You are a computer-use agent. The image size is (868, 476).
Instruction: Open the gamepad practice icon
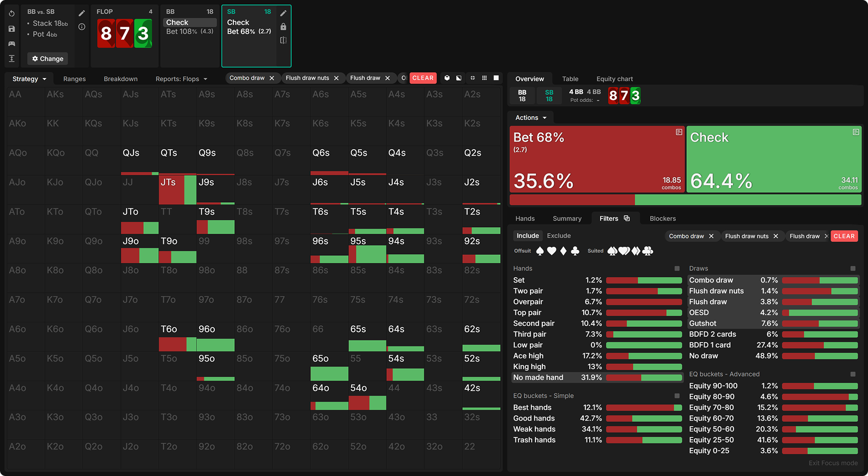pos(11,43)
